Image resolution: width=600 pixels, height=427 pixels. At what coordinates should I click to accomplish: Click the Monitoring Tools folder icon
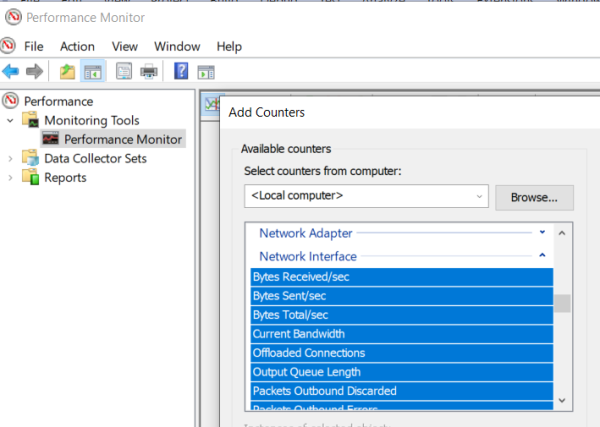tap(30, 119)
